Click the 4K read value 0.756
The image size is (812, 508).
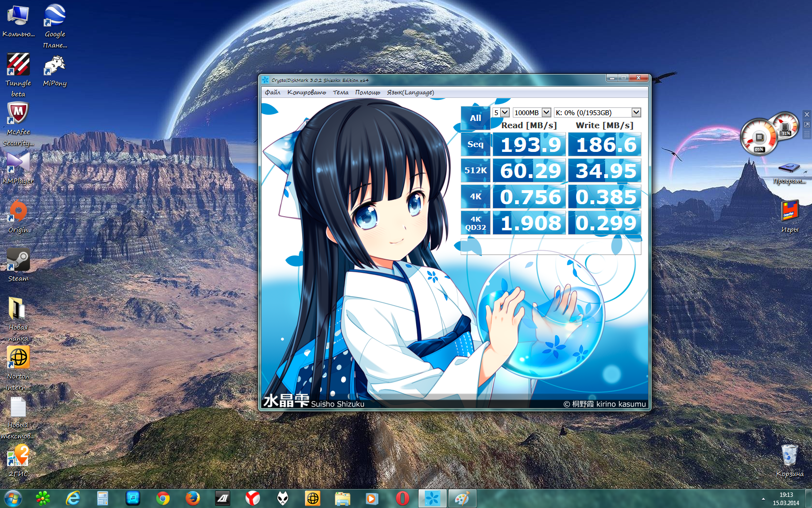pyautogui.click(x=529, y=197)
